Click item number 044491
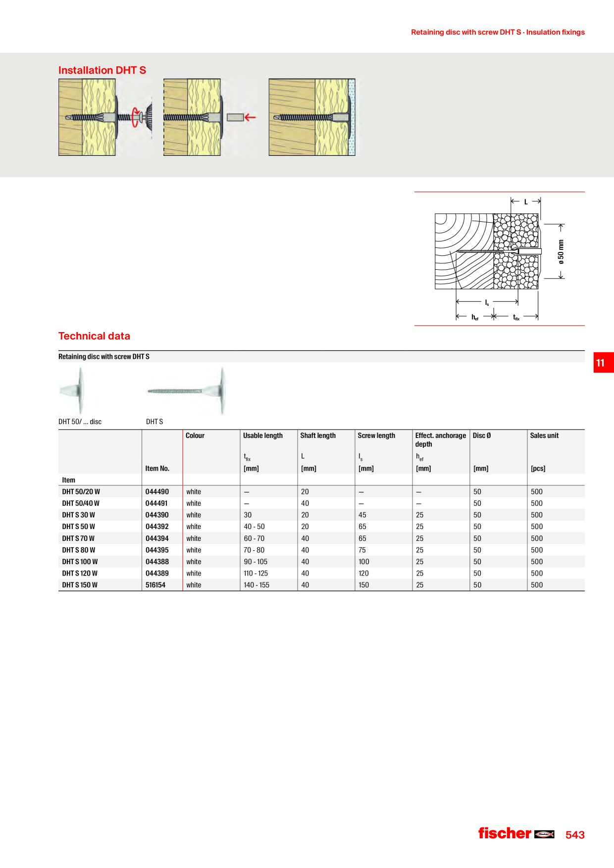The image size is (614, 868). click(156, 503)
